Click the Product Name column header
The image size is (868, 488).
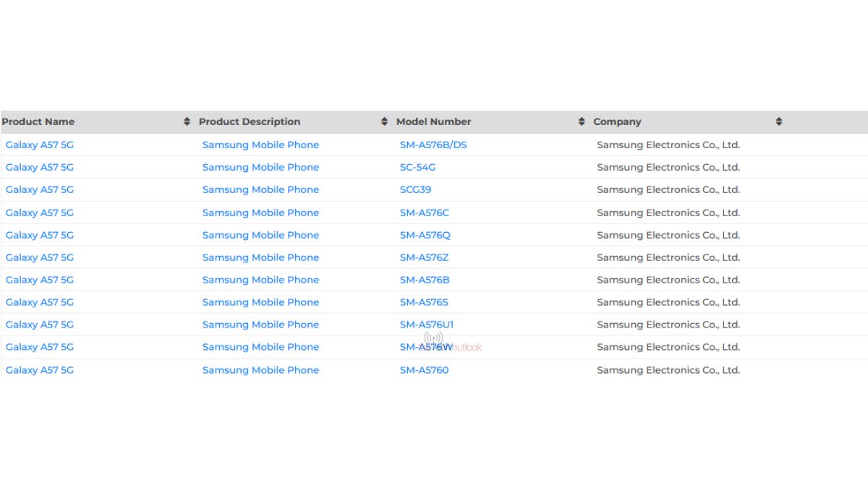point(38,121)
